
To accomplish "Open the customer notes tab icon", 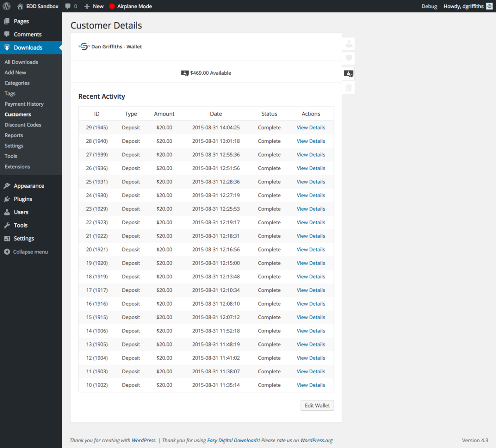I will point(349,58).
